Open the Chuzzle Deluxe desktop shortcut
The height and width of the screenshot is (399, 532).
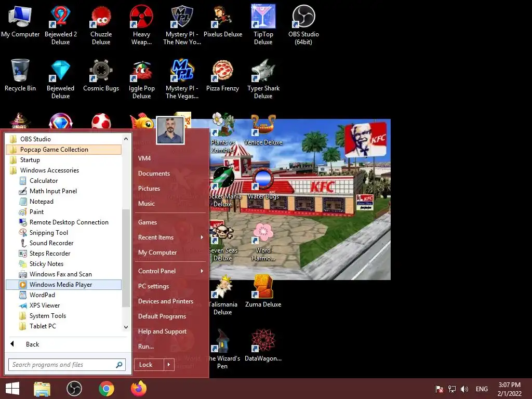pos(101,25)
